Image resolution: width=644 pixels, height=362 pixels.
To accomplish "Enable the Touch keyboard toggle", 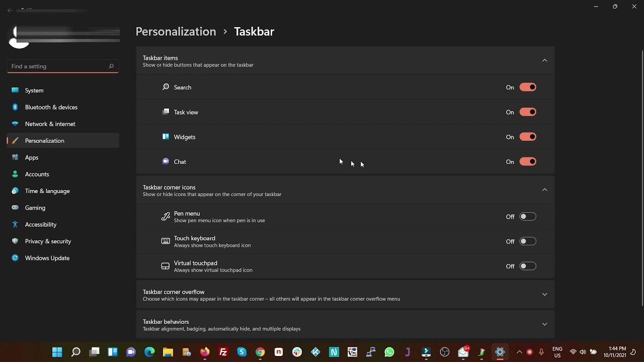I will 528,241.
